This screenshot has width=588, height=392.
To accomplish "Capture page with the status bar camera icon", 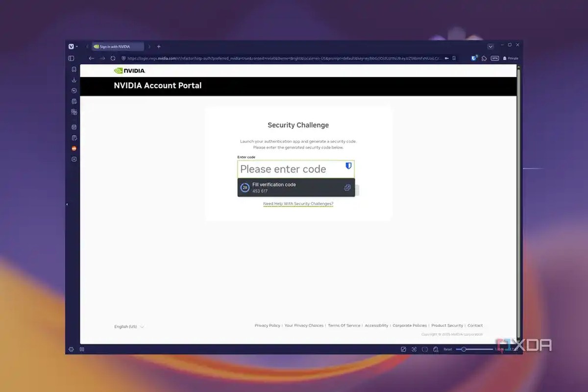I will click(414, 349).
